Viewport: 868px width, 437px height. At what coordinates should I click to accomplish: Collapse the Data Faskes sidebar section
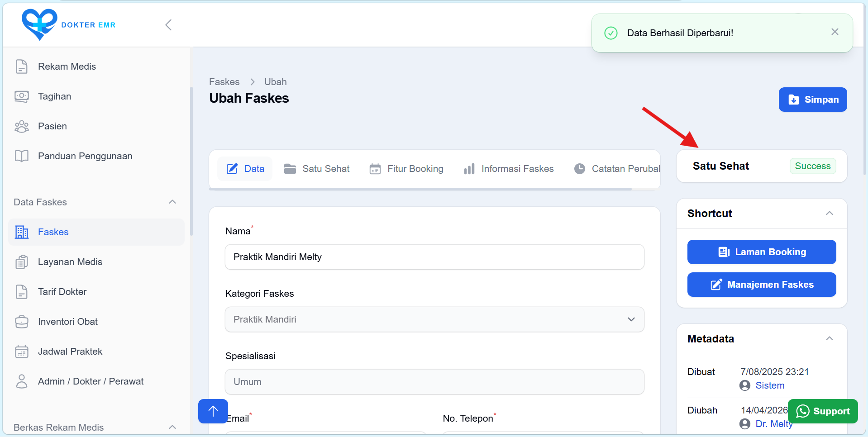[172, 202]
